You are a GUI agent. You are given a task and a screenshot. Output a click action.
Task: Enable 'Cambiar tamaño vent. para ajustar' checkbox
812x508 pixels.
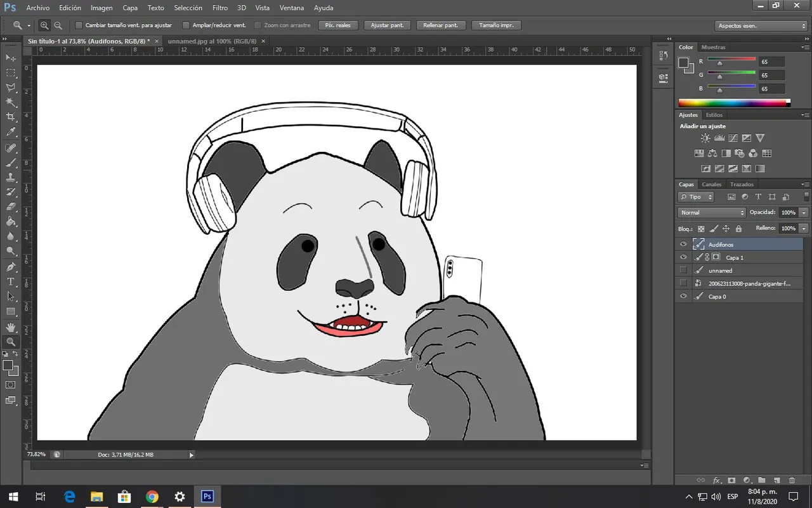pos(79,25)
